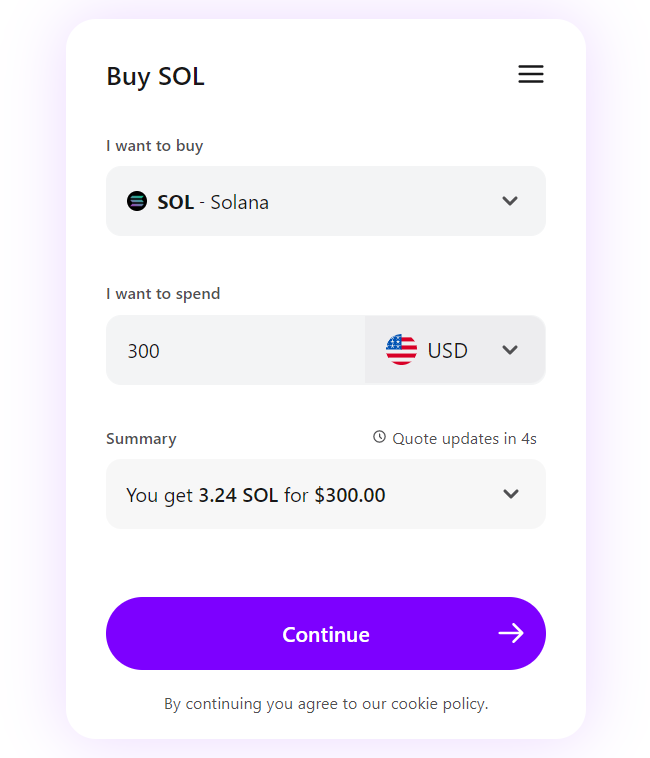650x758 pixels.
Task: Click the US flag icon
Action: pyautogui.click(x=401, y=350)
